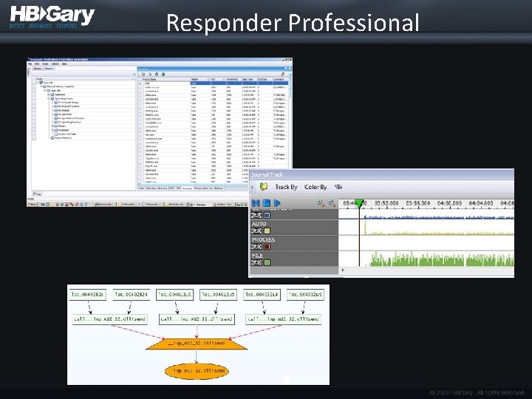The image size is (532, 399).
Task: Select the System Call Table tree item
Action: [x=66, y=134]
